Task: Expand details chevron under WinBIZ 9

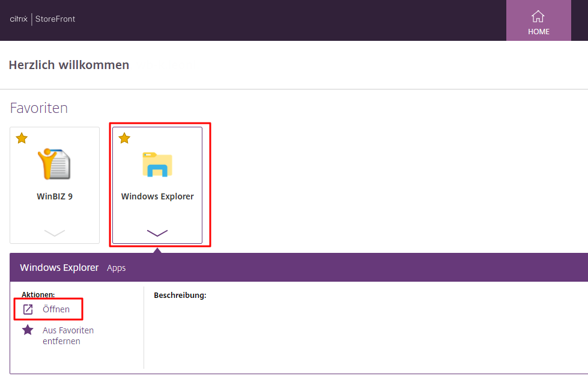Action: [55, 233]
